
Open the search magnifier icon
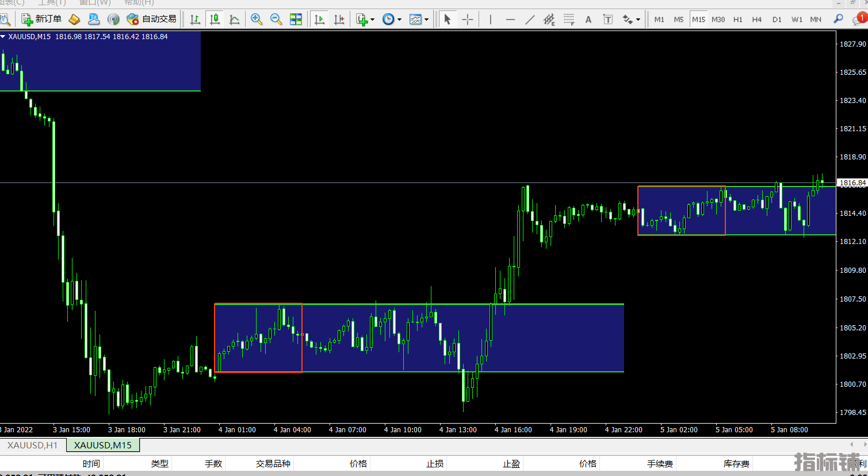(x=839, y=19)
